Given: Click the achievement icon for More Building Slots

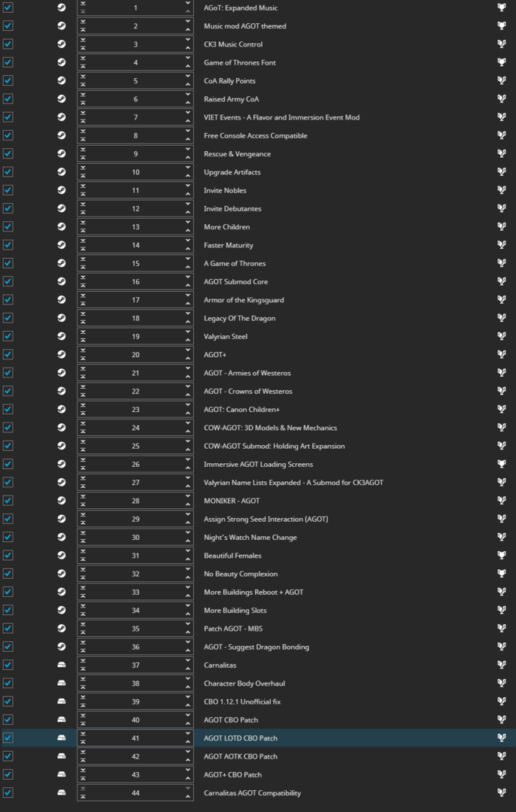Looking at the screenshot, I should pos(502,610).
